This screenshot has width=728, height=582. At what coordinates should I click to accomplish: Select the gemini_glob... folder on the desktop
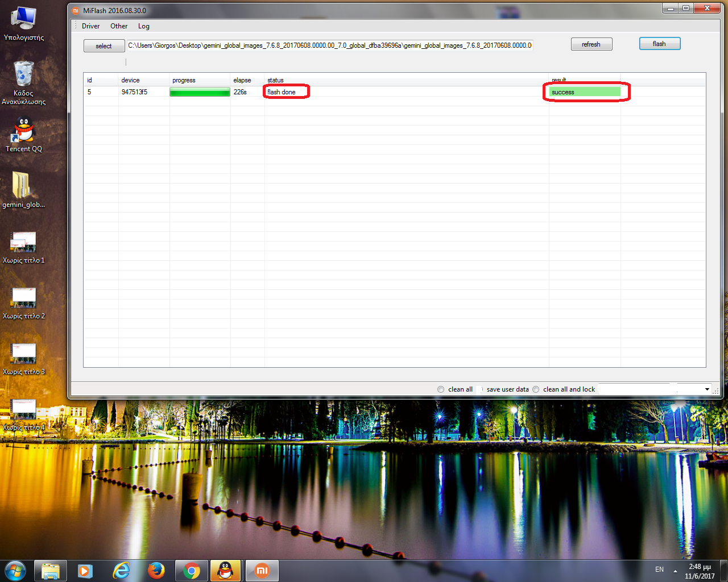tap(24, 190)
